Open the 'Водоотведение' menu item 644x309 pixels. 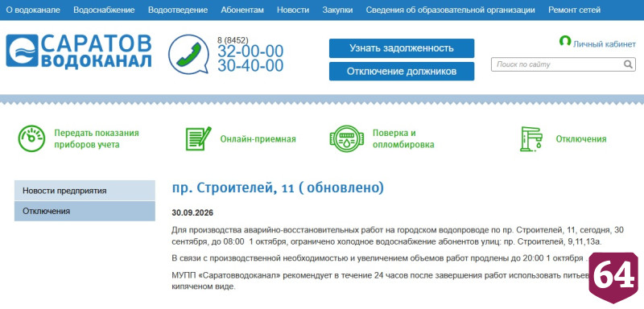pyautogui.click(x=178, y=10)
